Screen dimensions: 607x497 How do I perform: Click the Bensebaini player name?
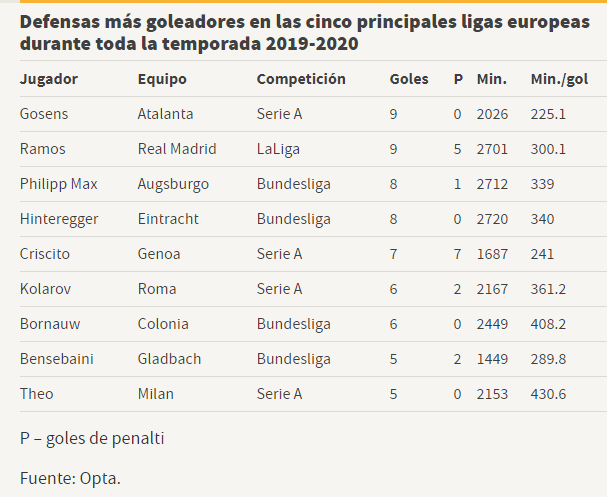click(56, 359)
